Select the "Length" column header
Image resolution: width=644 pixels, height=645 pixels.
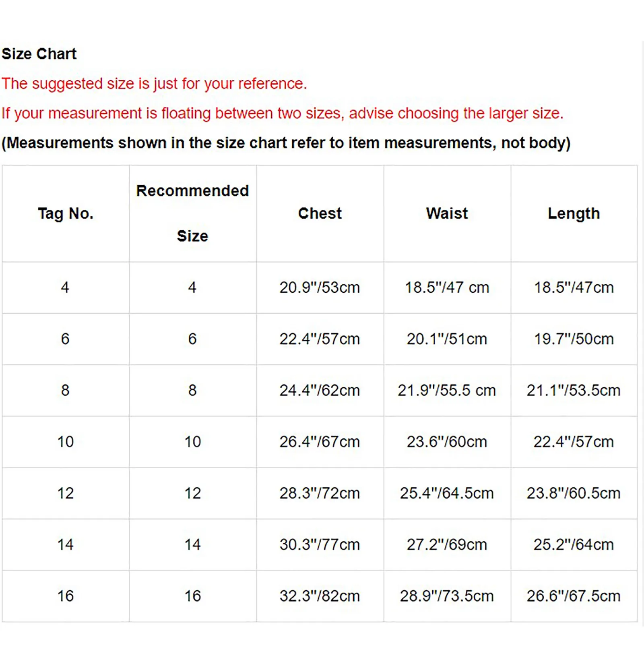[574, 213]
